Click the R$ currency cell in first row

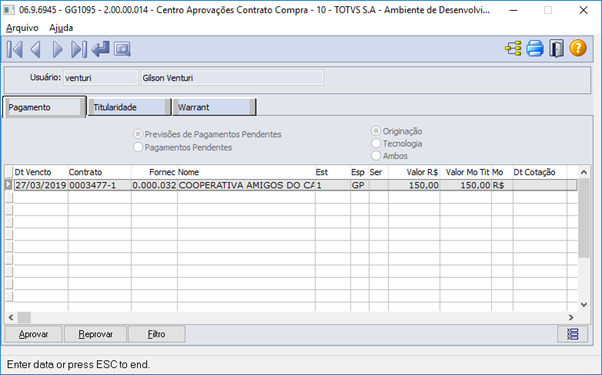point(502,185)
